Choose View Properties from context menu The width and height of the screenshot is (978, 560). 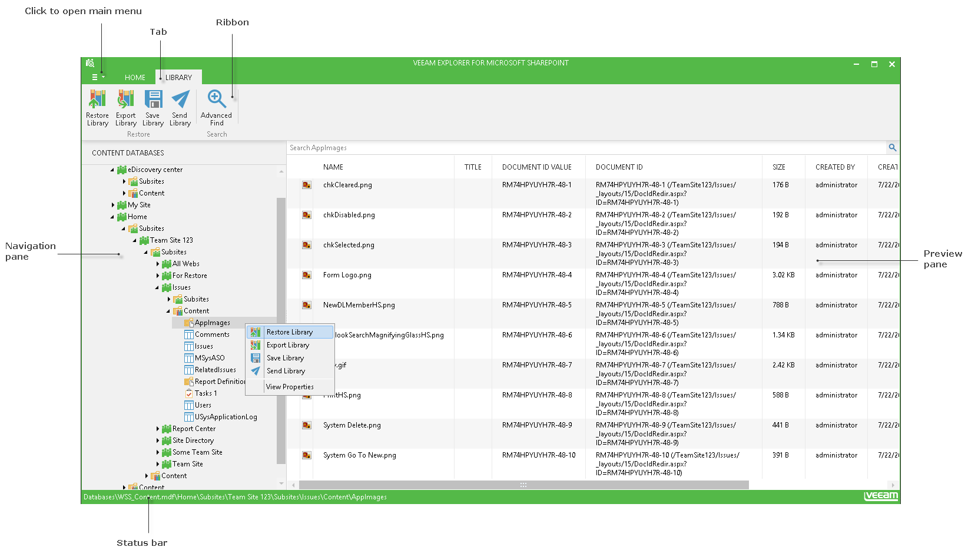click(x=290, y=387)
